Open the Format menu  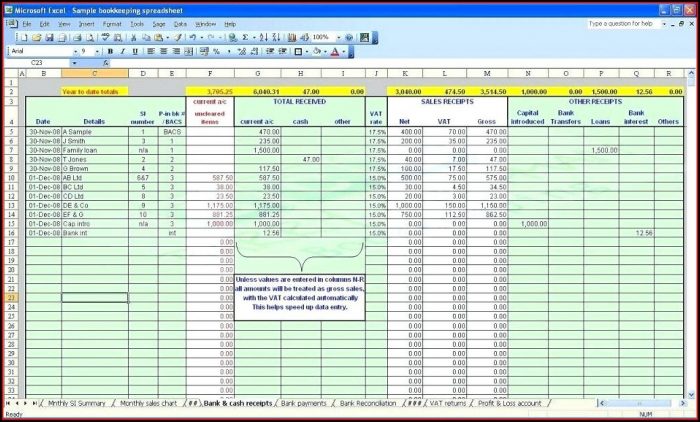pos(112,24)
